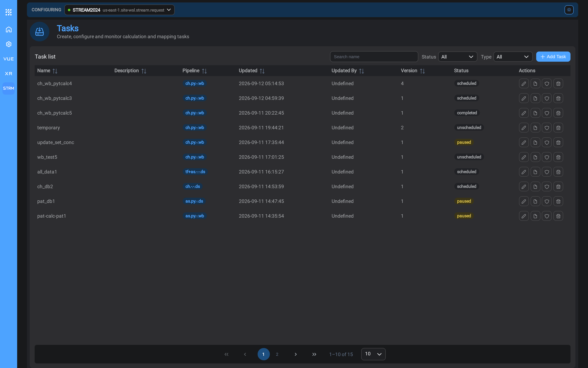Screen dimensions: 588x368
Task: Click shield icon for update_set_conc
Action: pyautogui.click(x=547, y=142)
